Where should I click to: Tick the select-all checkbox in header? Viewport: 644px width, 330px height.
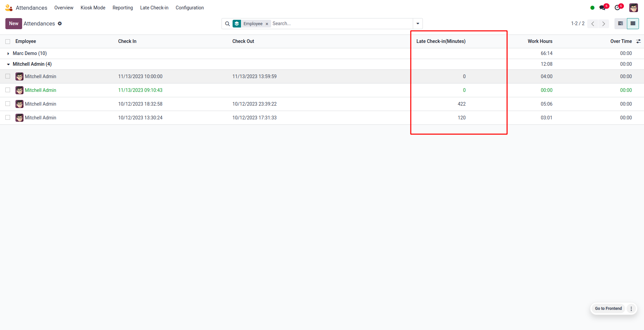8,42
